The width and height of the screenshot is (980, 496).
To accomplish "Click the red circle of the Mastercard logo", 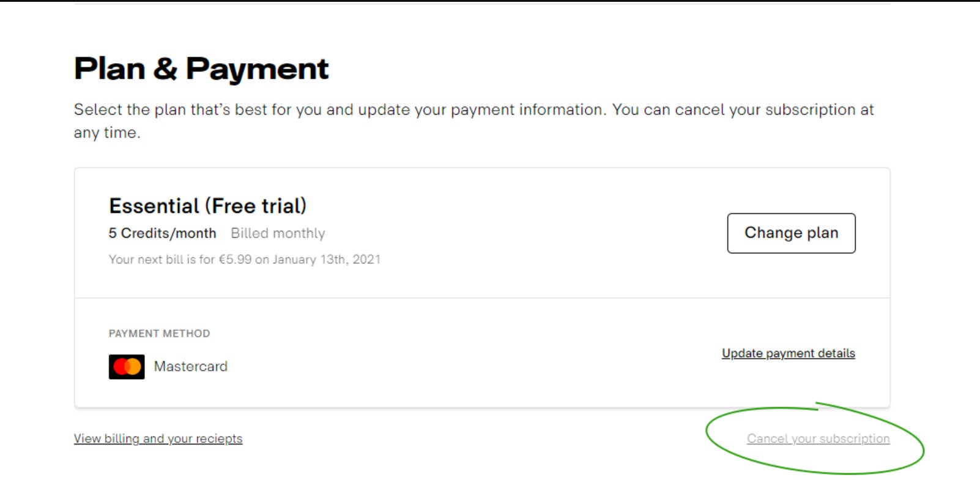I will point(121,367).
